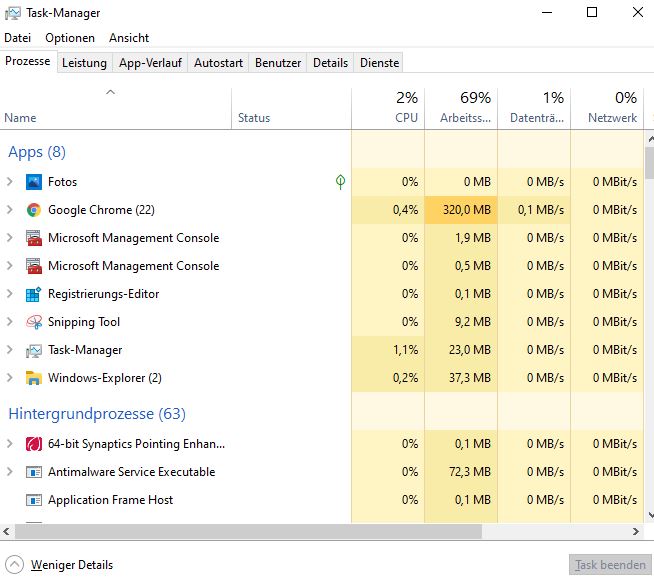Expand the Snipping Tool entry

coord(10,322)
